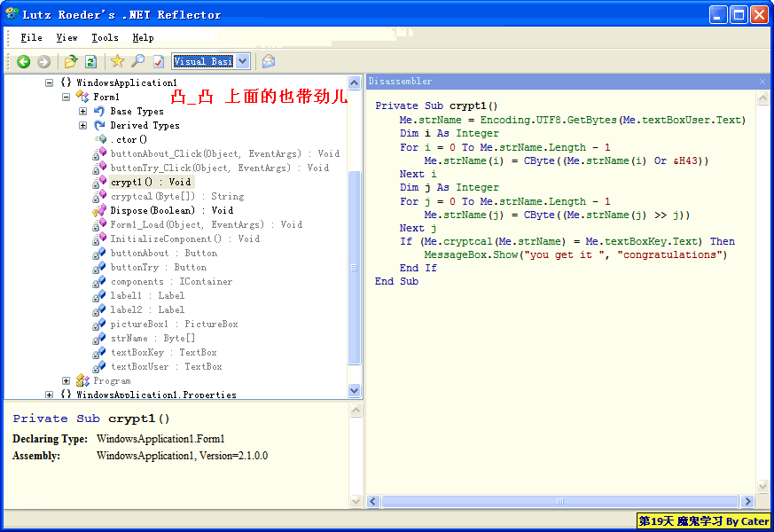Expand the Base Types node
The height and width of the screenshot is (532, 774).
83,112
